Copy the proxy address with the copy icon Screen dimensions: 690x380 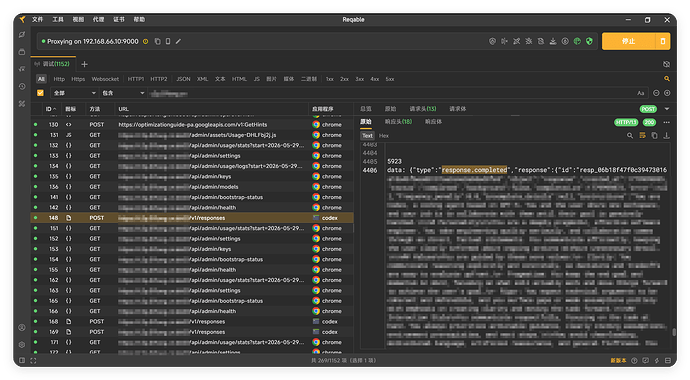(158, 41)
